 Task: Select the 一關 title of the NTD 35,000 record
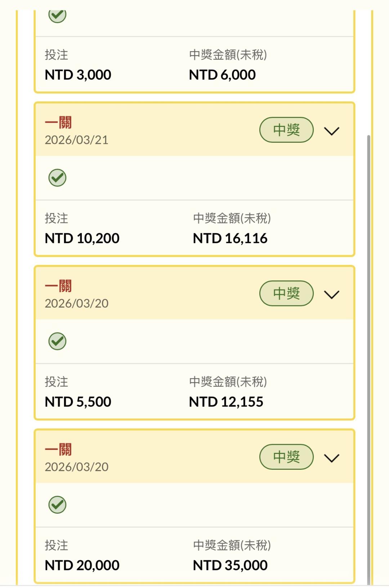coord(58,450)
